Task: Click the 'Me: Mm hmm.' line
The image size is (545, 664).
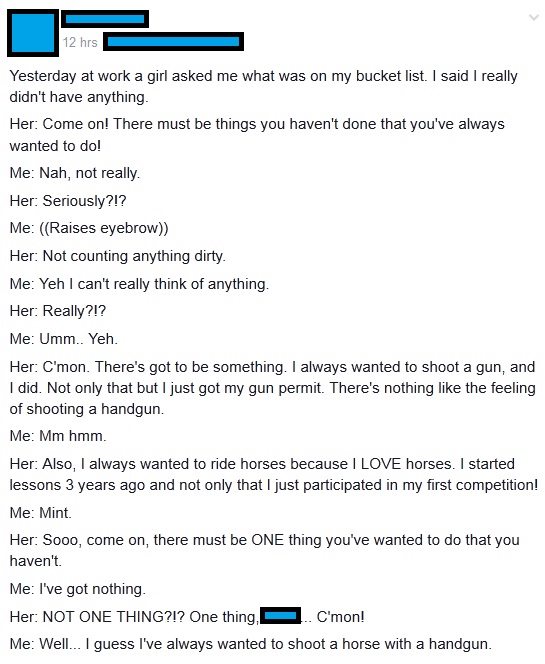Action: [x=58, y=436]
